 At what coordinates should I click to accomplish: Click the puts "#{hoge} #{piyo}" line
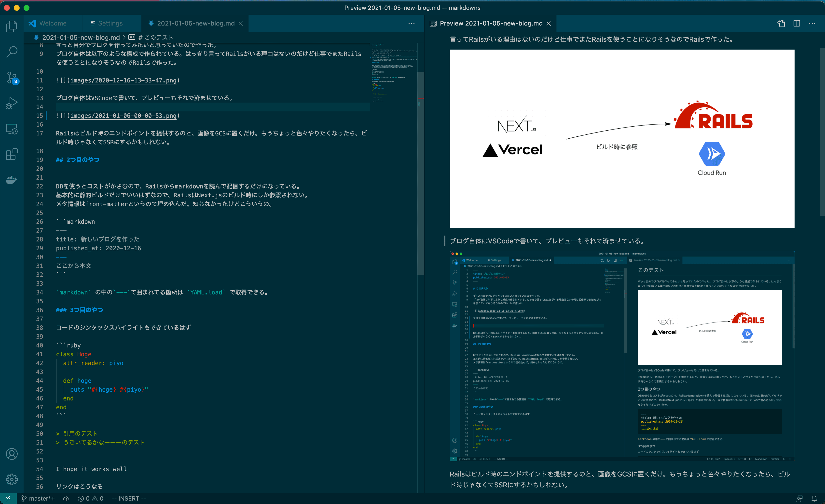tap(109, 390)
